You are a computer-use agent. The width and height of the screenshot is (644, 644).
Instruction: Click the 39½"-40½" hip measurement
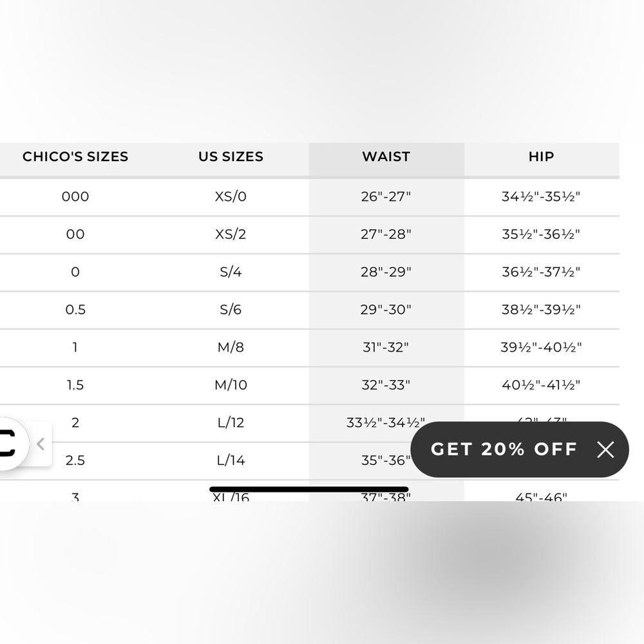click(x=541, y=347)
